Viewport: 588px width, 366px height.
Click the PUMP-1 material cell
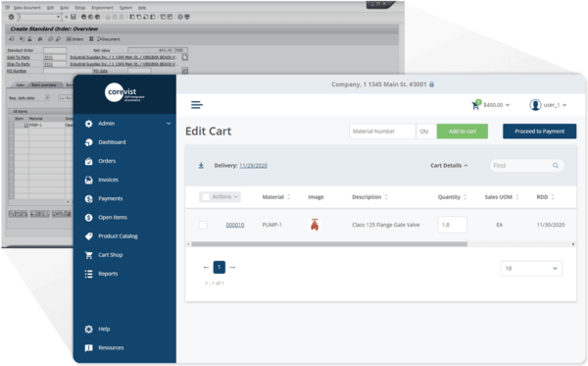point(271,225)
